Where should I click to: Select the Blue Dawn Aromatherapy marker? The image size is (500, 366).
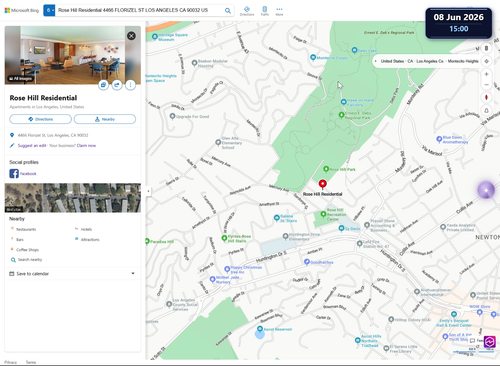tap(439, 139)
